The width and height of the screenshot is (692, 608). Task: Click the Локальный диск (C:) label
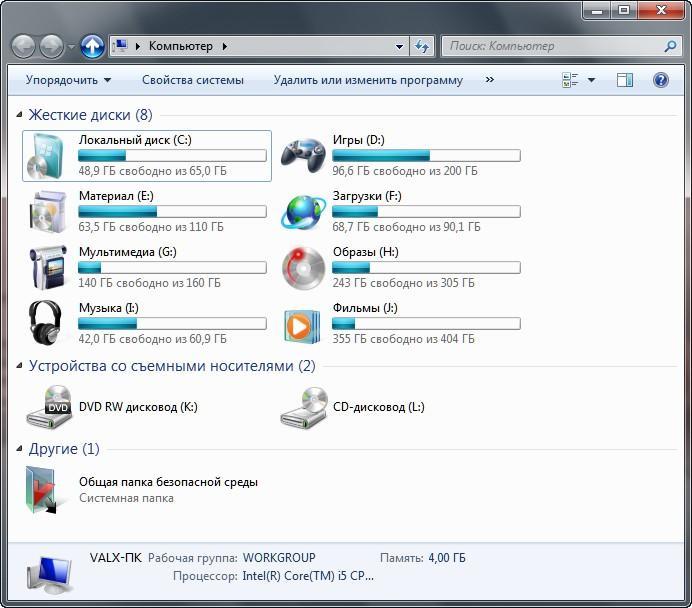pyautogui.click(x=135, y=140)
